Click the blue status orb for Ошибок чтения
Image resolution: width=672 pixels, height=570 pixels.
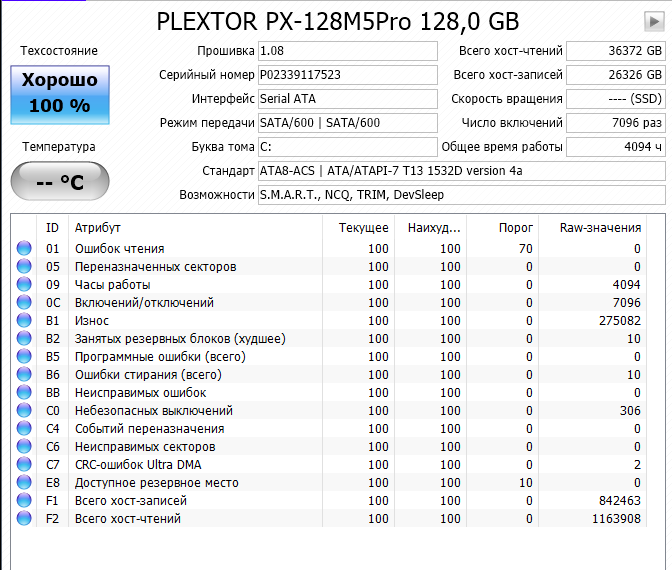tap(24, 249)
